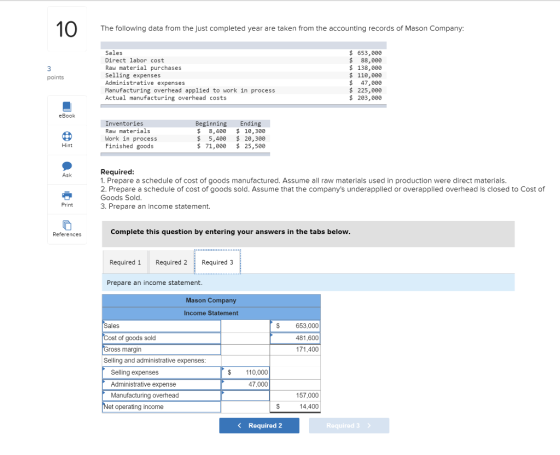
Task: Edit the cost of goods sold field 481,600
Action: pos(295,338)
